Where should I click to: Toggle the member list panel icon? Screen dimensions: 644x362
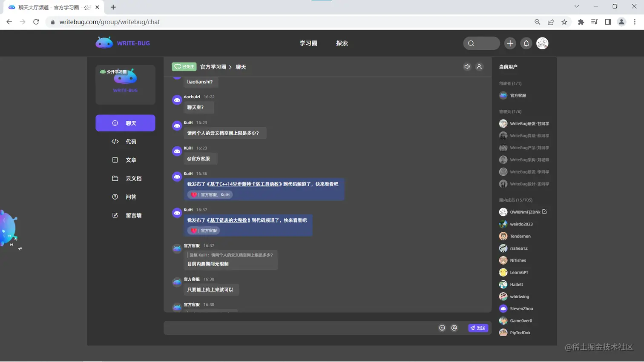point(480,67)
